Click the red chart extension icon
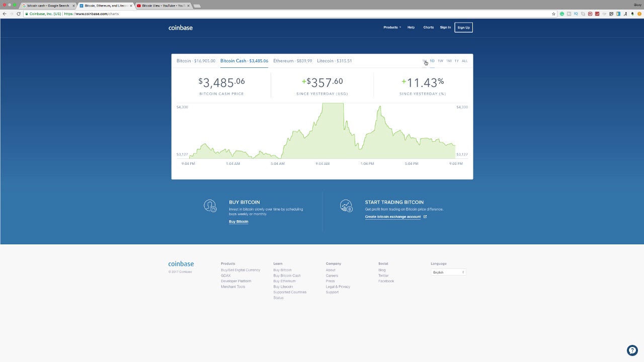Screen dimensions: 644x362 [597, 14]
